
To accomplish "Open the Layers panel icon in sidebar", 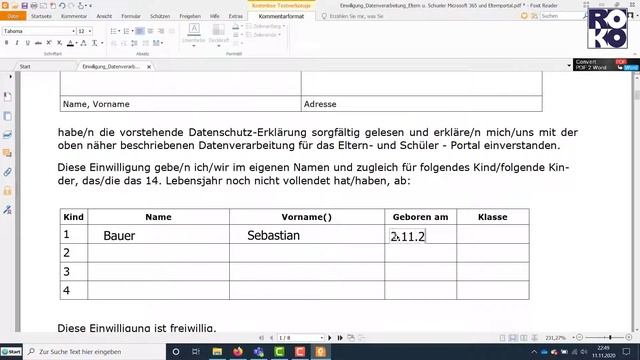I will (8, 135).
